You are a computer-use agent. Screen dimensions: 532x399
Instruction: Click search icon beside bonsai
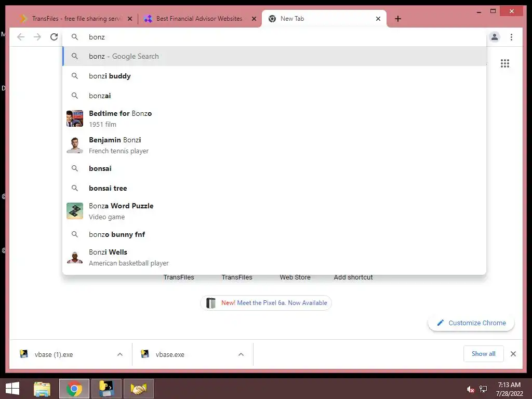pyautogui.click(x=75, y=168)
